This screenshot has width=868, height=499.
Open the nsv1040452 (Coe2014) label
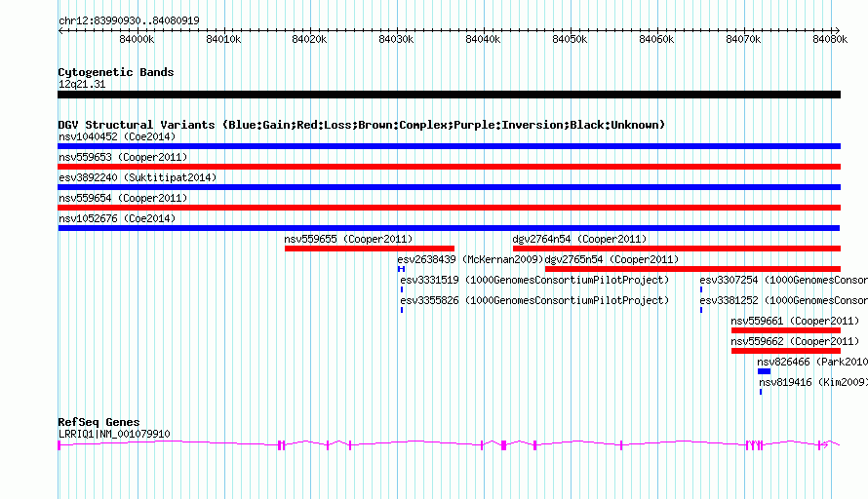(x=117, y=136)
